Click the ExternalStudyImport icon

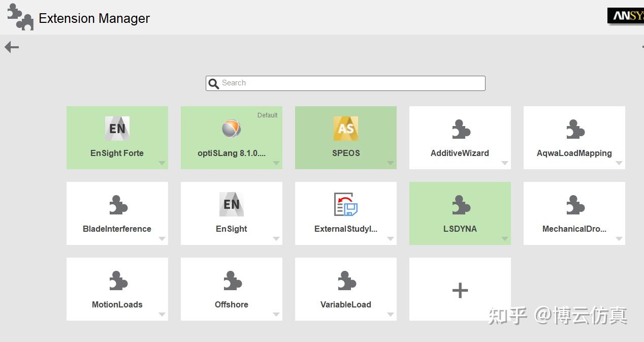click(x=346, y=204)
